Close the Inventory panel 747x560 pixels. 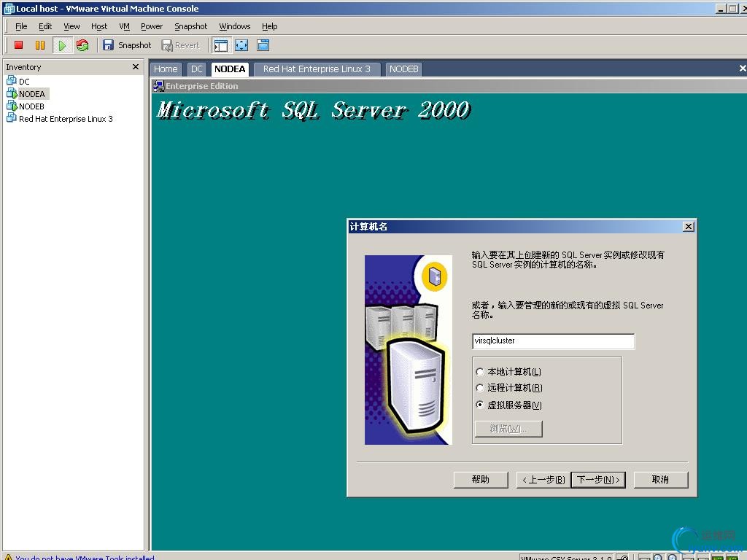[136, 66]
